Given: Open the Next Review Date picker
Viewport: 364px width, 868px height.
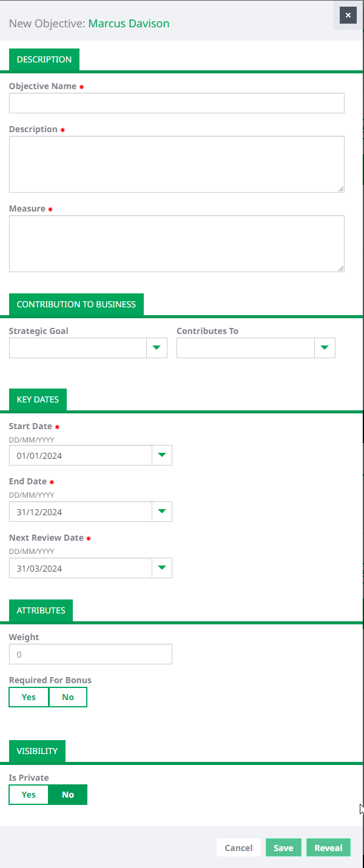Looking at the screenshot, I should [x=161, y=568].
